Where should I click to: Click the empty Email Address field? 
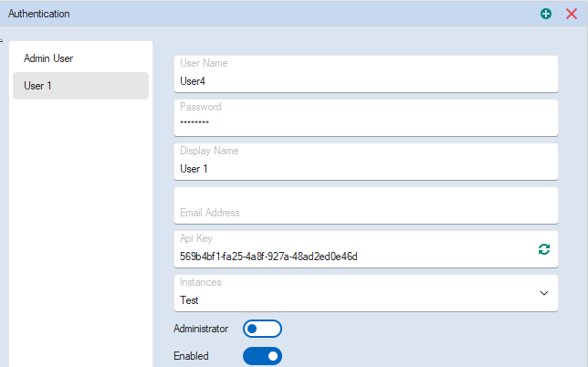click(365, 206)
